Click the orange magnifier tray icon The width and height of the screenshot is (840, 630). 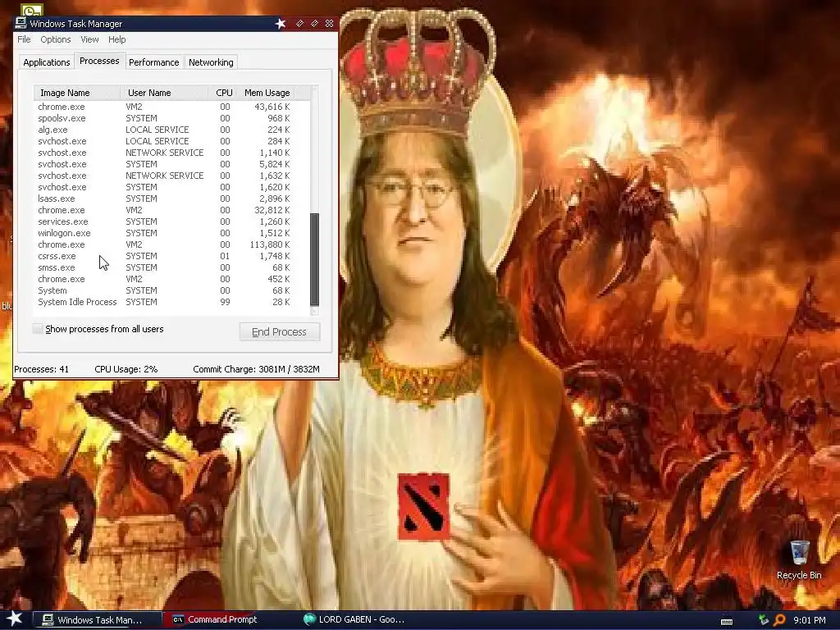779,620
